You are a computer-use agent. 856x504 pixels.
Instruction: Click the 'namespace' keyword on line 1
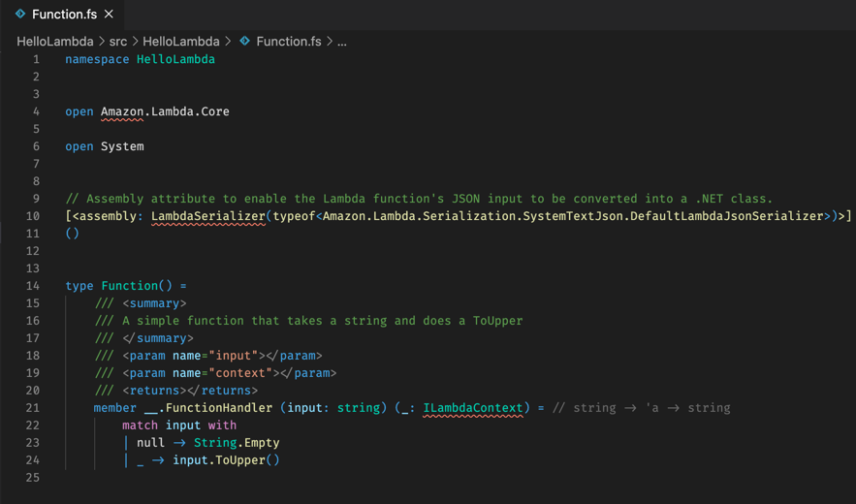(x=97, y=59)
